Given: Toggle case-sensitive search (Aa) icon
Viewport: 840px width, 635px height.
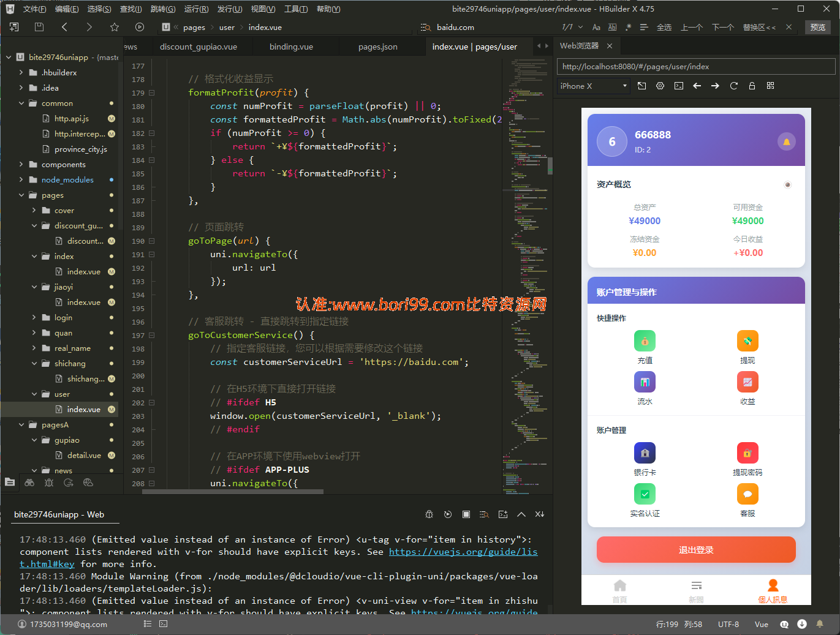Looking at the screenshot, I should [596, 27].
